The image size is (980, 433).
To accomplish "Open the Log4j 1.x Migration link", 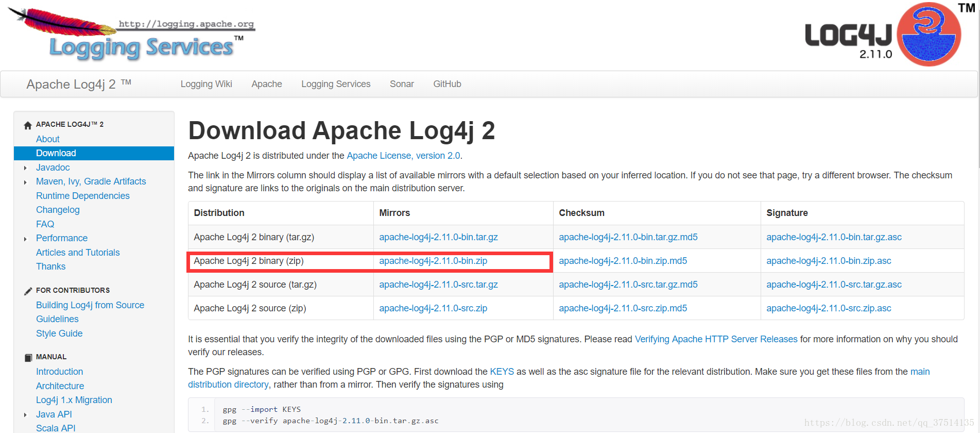I will (74, 400).
